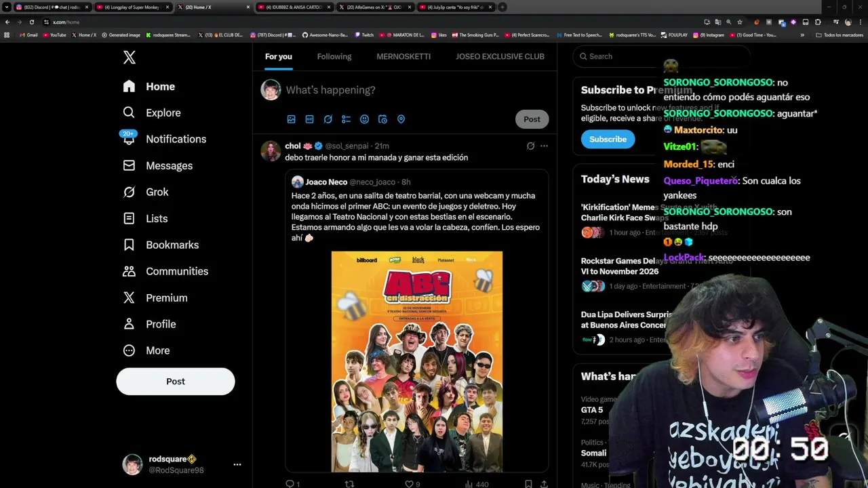Click chol's profile avatar on the post
The height and width of the screenshot is (488, 868).
click(x=271, y=151)
